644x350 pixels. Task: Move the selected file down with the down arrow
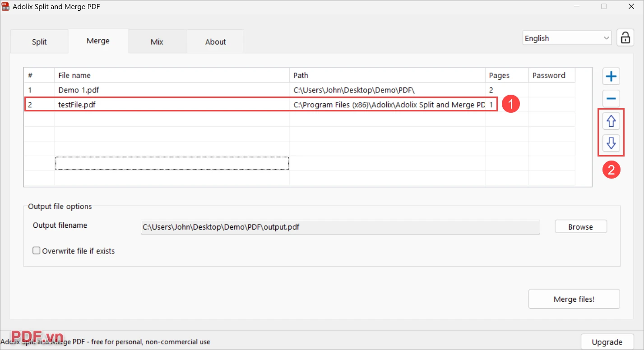pos(611,143)
